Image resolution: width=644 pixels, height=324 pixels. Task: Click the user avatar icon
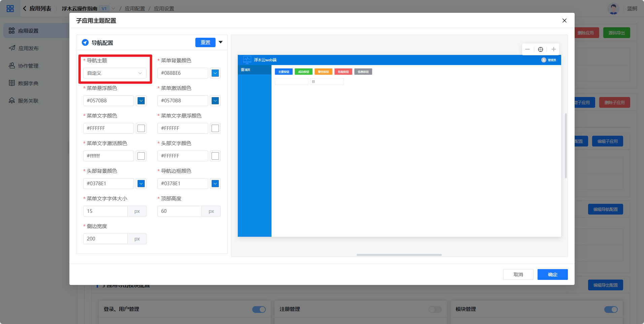point(613,8)
